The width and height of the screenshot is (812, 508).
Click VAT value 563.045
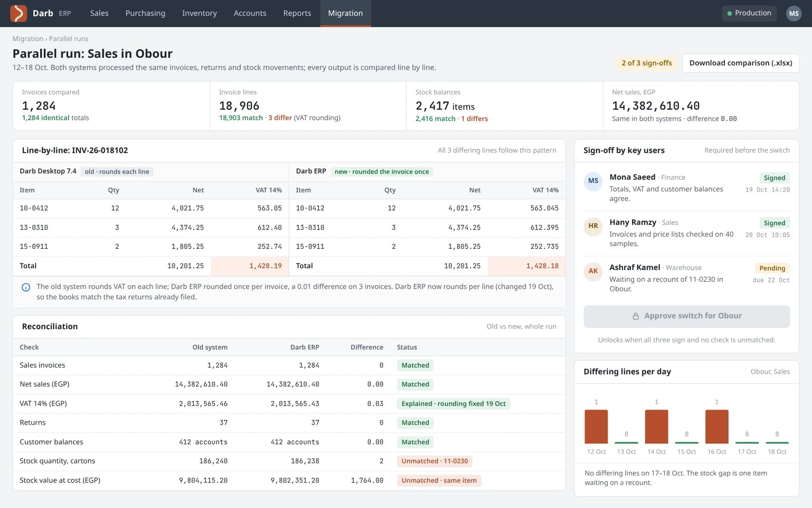pyautogui.click(x=544, y=208)
